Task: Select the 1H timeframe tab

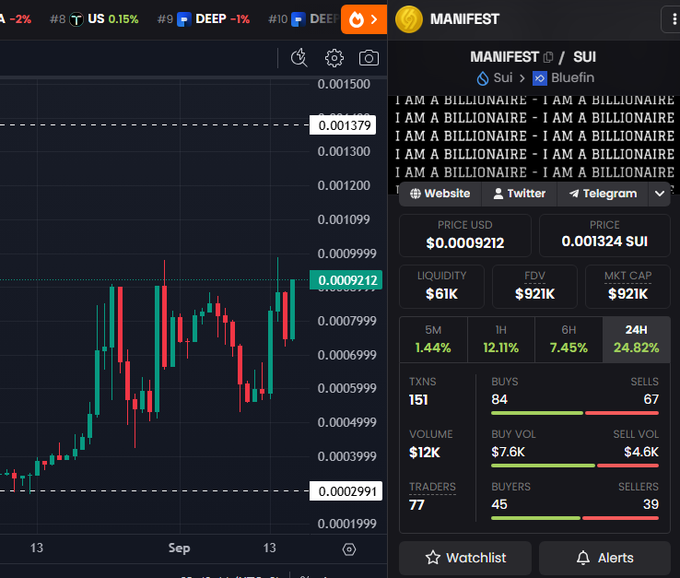Action: pyautogui.click(x=501, y=339)
